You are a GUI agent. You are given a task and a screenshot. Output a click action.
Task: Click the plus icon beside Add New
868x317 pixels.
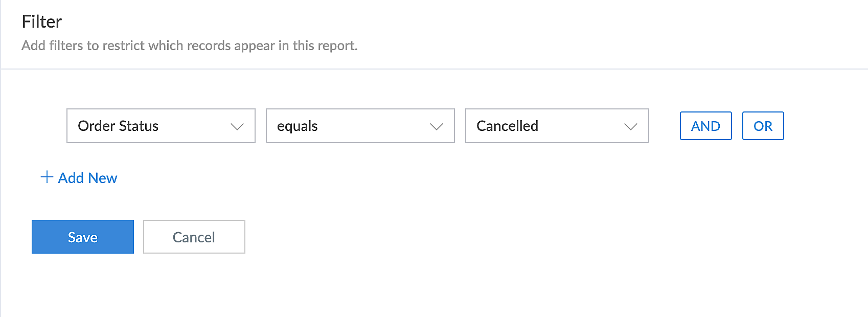click(x=47, y=177)
